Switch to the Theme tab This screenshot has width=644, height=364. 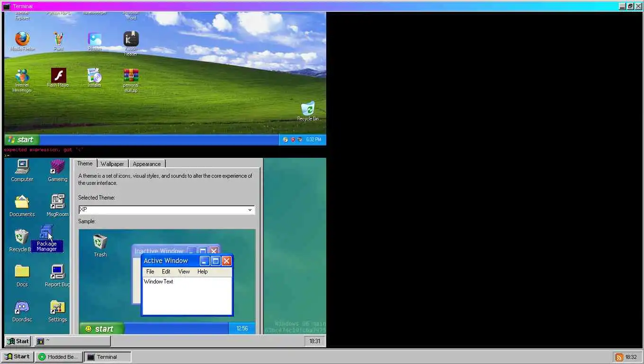point(85,164)
